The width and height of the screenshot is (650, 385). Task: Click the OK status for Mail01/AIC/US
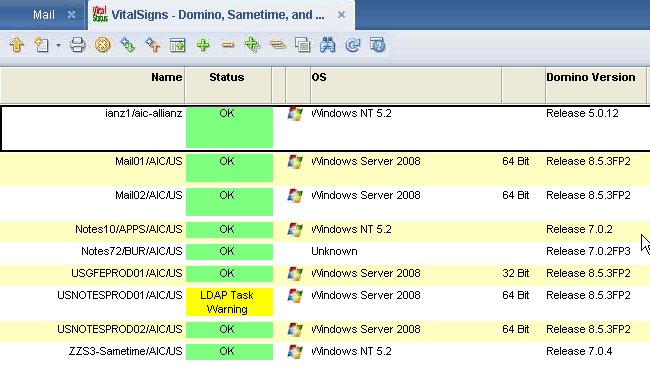[x=229, y=168]
